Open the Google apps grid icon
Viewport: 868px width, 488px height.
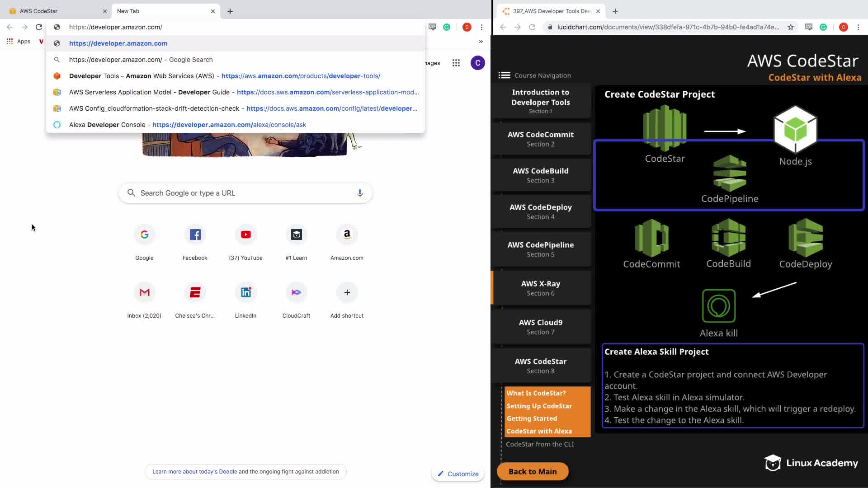click(456, 63)
